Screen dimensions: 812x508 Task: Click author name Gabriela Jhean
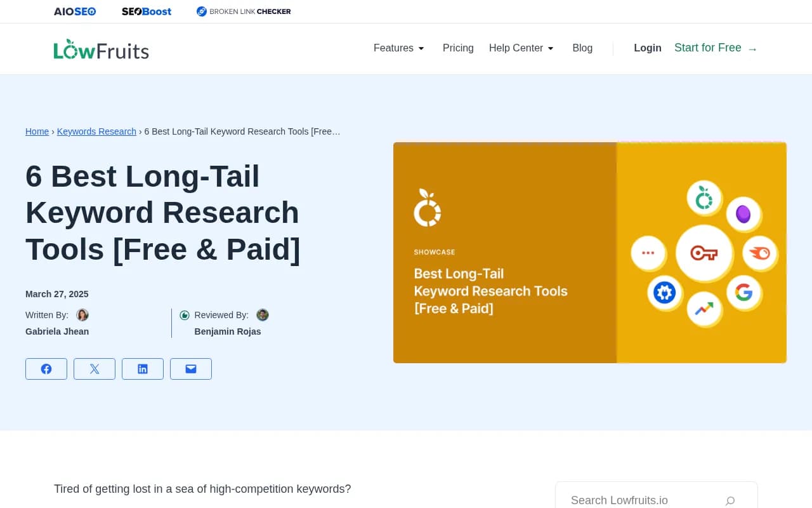57,331
